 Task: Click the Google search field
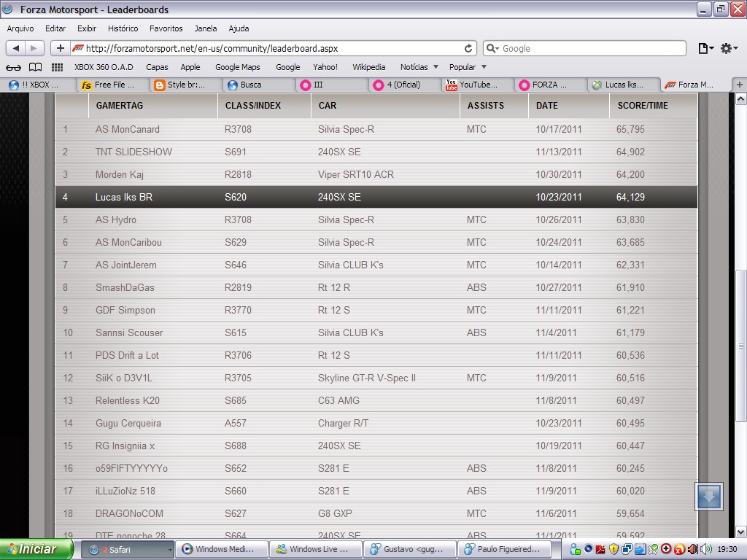[584, 49]
